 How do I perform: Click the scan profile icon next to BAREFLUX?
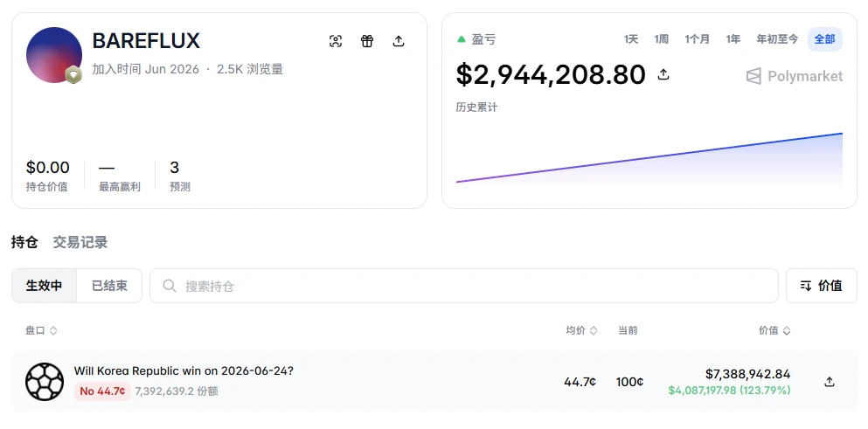pos(336,41)
